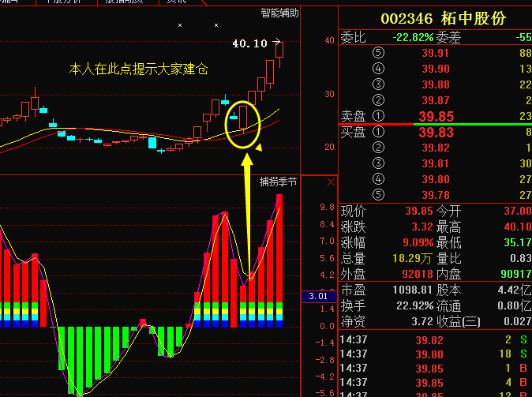Screen dimensions: 532x397
Task: Click the 9.8 indicator axis label
Action: pyautogui.click(x=327, y=207)
